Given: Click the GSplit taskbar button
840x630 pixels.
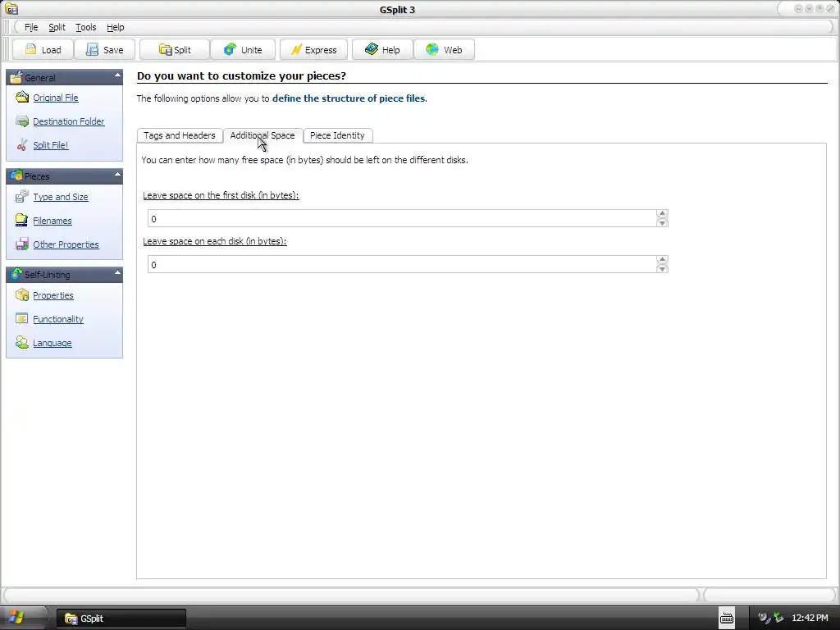Looking at the screenshot, I should [121, 619].
